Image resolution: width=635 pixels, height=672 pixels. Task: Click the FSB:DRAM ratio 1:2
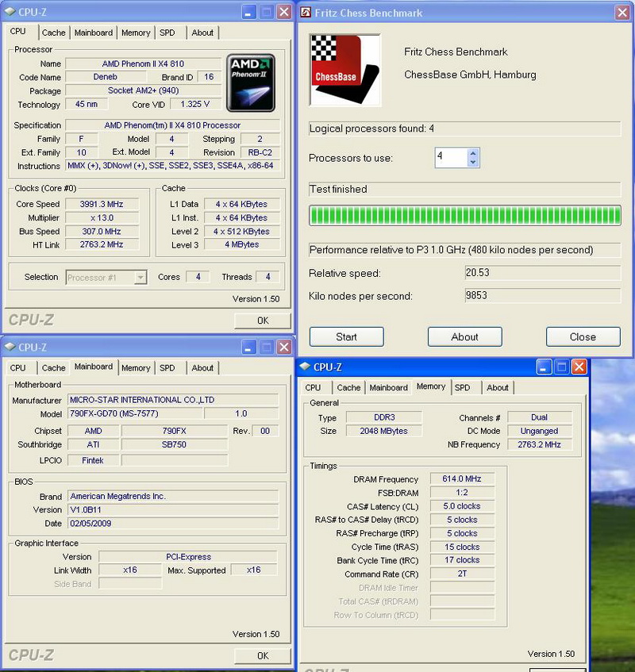(x=462, y=493)
